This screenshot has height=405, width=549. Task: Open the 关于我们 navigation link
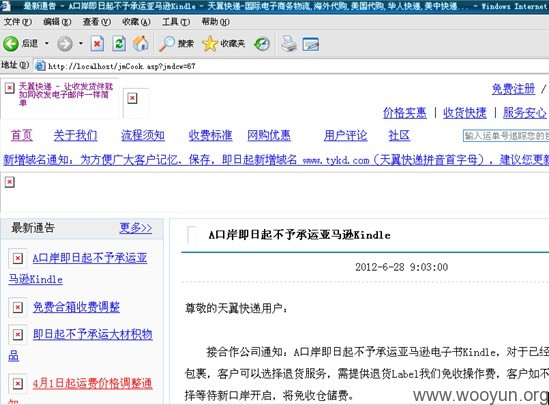pyautogui.click(x=75, y=135)
